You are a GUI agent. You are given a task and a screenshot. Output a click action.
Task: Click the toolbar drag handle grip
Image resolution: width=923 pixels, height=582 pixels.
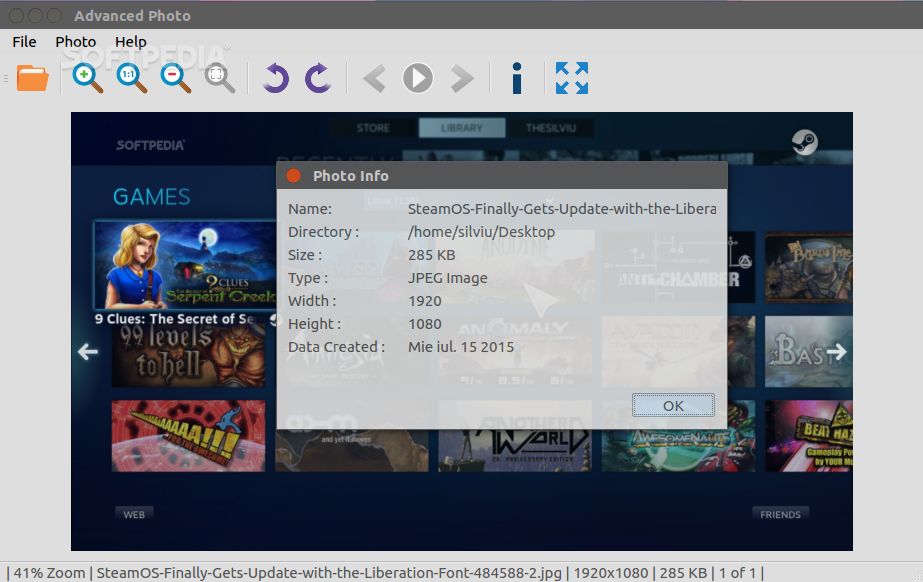click(x=6, y=78)
